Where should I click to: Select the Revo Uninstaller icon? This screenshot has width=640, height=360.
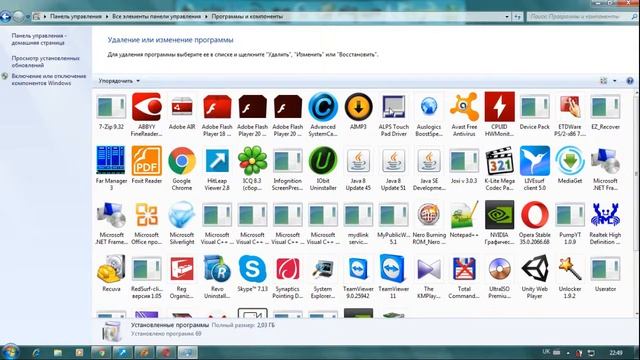[x=217, y=269]
